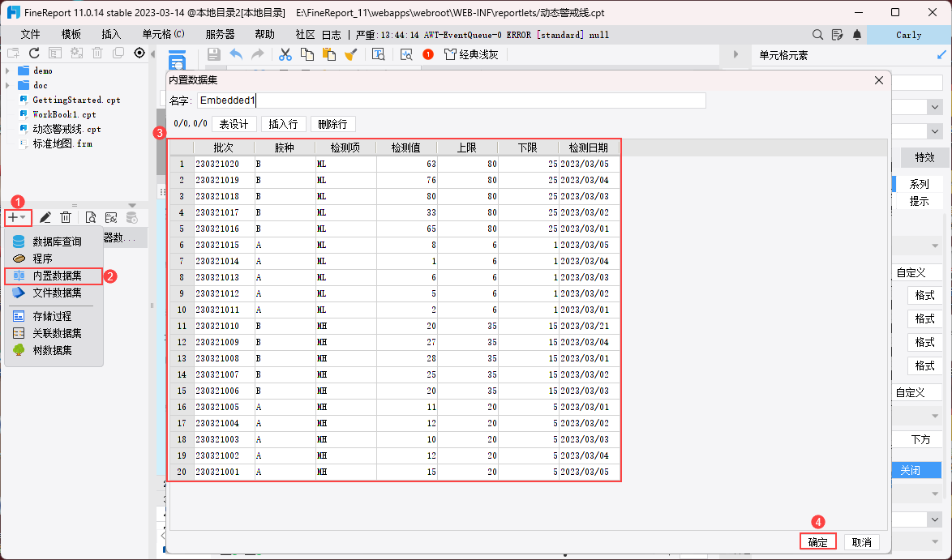Click the blue pin icon in 单元格元素 panel
Screen dimensions: 952x560
[941, 54]
